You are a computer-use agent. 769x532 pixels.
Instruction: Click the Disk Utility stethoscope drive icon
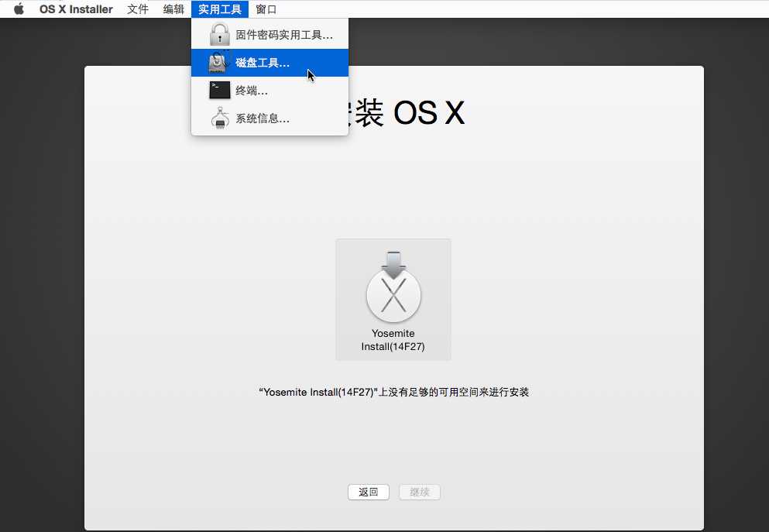pyautogui.click(x=219, y=62)
